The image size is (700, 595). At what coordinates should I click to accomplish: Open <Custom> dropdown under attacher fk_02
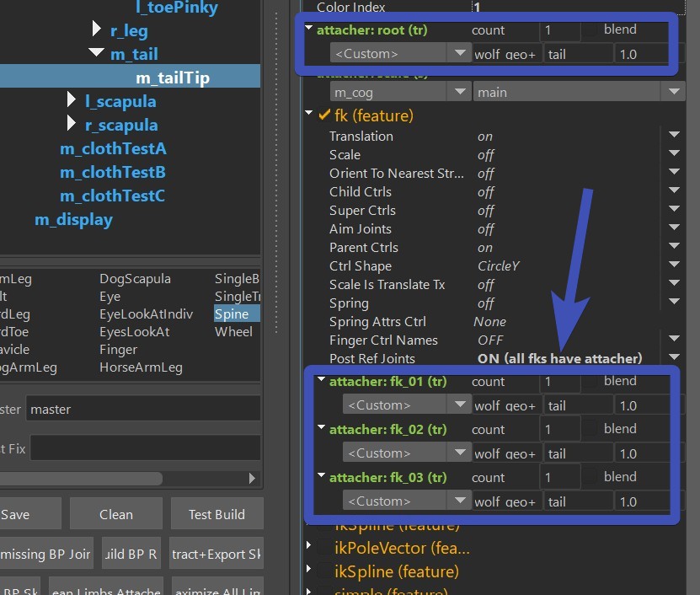(x=407, y=453)
